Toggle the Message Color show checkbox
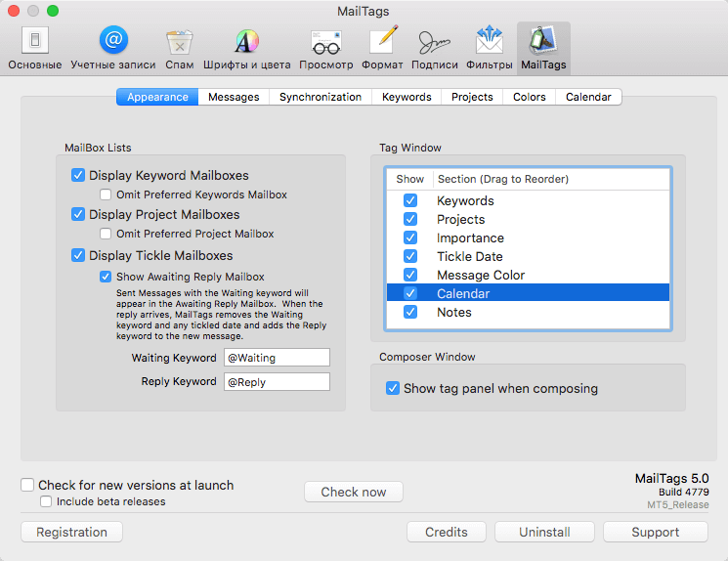Image resolution: width=728 pixels, height=561 pixels. click(x=410, y=275)
